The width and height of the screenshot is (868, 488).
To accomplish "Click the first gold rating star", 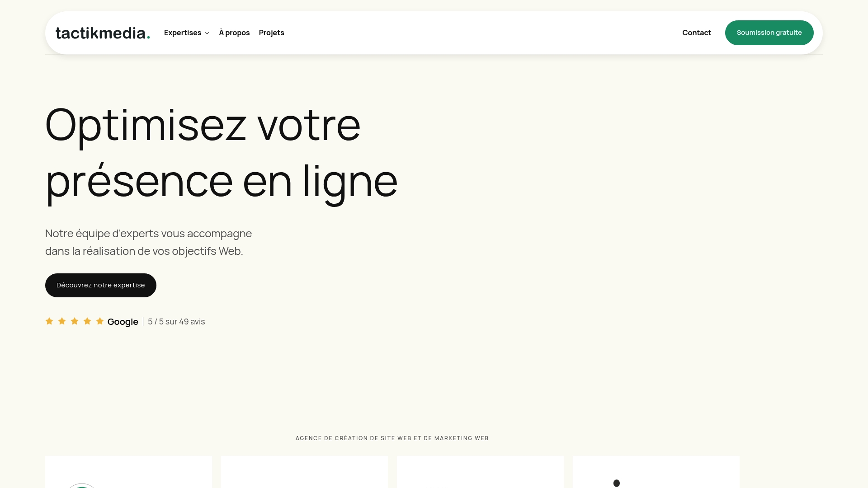I will 49,321.
